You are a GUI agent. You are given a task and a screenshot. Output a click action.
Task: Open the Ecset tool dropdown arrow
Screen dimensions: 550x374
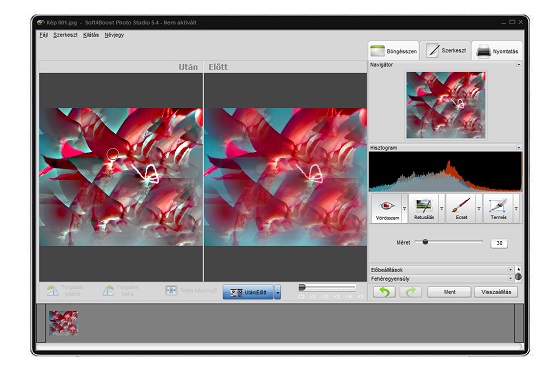(479, 209)
